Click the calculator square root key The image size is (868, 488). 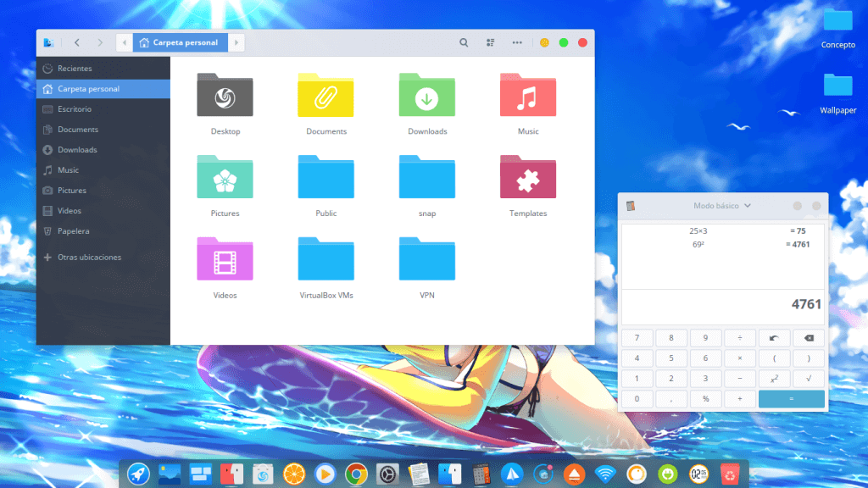[x=809, y=379]
